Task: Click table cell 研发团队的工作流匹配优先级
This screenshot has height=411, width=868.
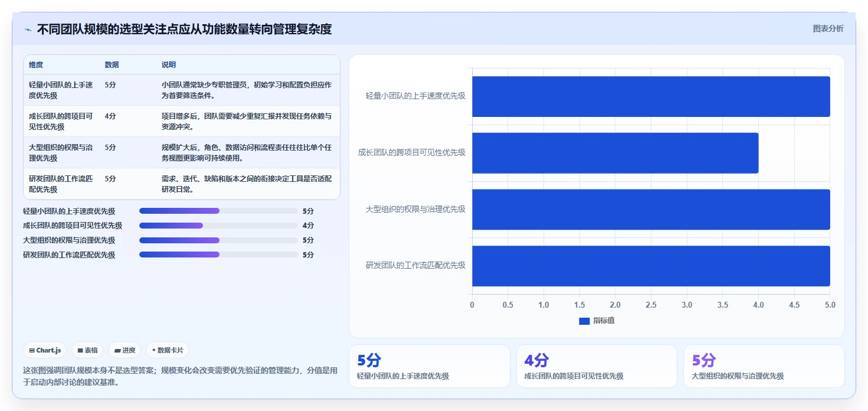Action: [x=61, y=184]
